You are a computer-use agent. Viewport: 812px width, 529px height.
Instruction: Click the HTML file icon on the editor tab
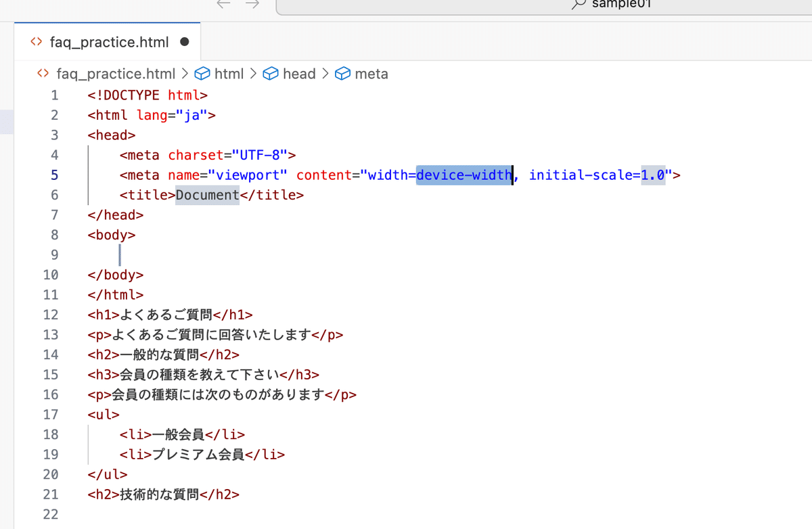tap(36, 42)
